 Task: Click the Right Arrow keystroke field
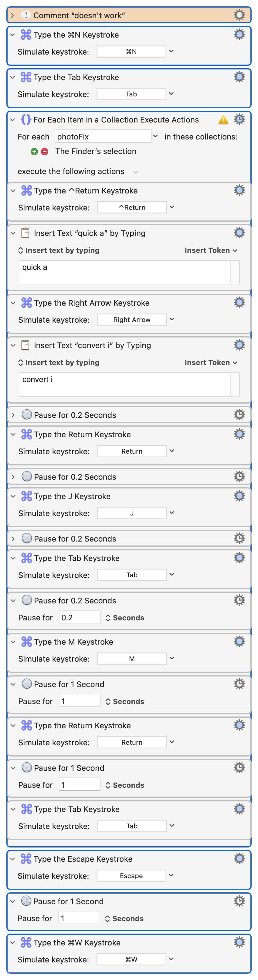pos(132,320)
